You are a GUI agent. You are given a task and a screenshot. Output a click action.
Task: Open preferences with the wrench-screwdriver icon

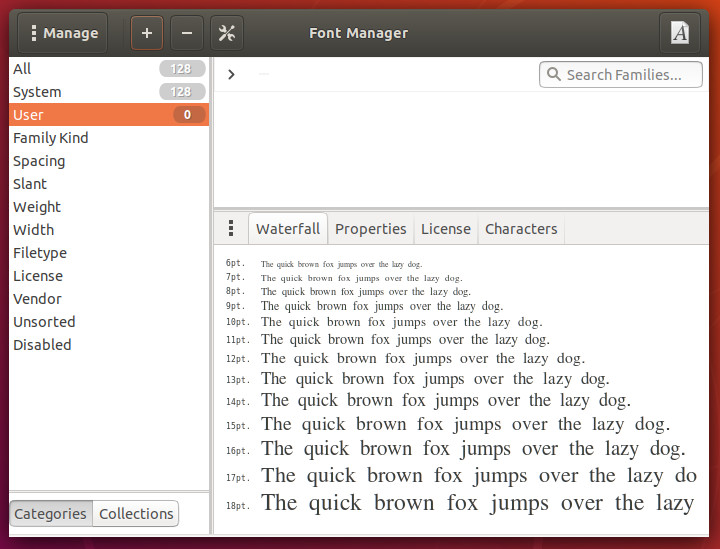click(x=226, y=33)
